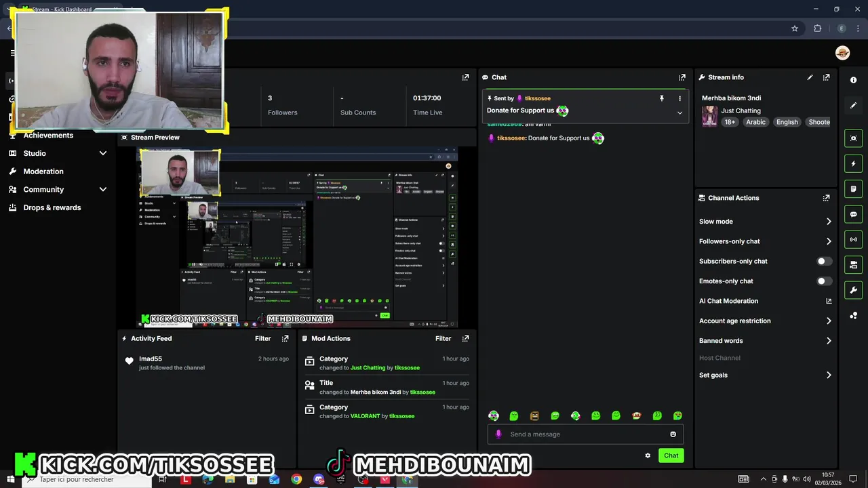The height and width of the screenshot is (488, 868).
Task: Expand the pinned message chevron
Action: (x=679, y=113)
